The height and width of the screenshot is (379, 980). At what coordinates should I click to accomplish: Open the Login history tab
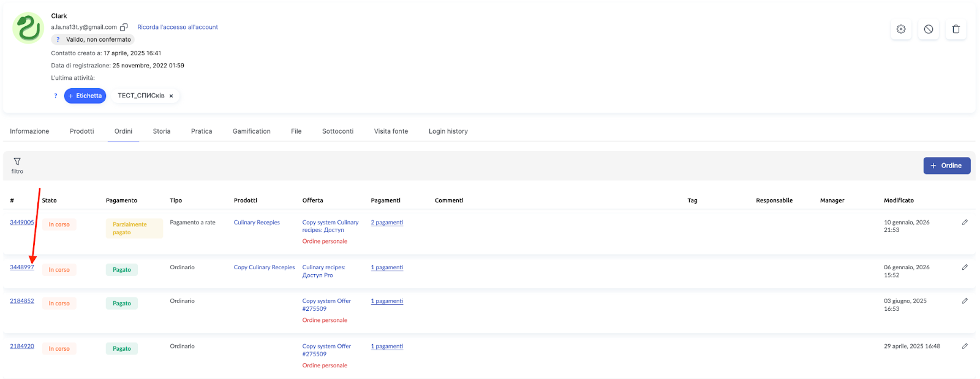(448, 131)
